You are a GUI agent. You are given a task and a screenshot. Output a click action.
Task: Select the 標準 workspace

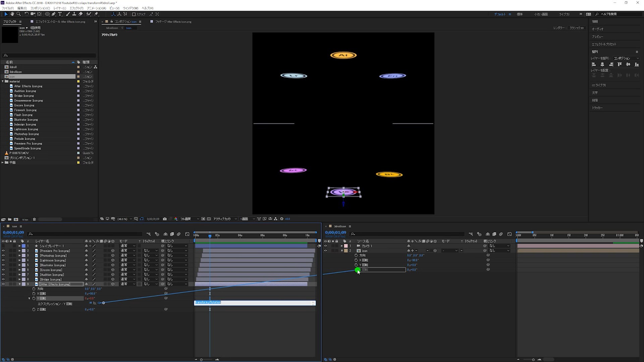coord(520,14)
